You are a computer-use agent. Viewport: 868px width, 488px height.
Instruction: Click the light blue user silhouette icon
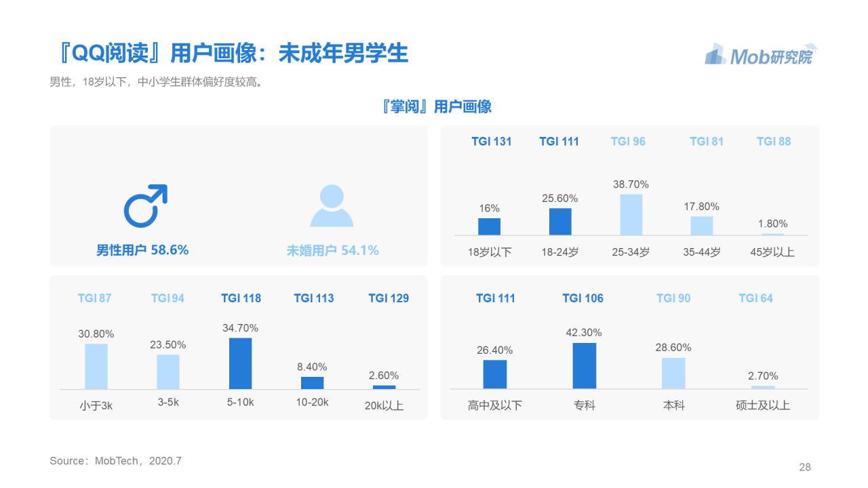332,206
